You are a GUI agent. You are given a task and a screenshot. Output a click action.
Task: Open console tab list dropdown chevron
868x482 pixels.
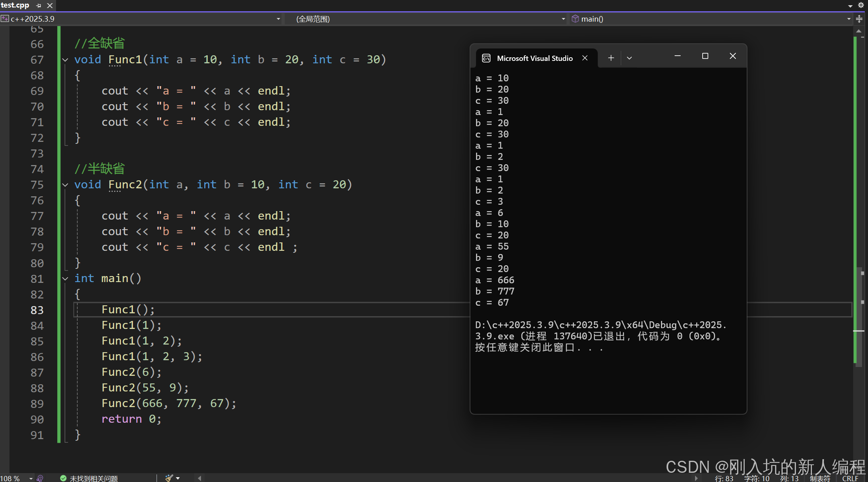coord(629,58)
